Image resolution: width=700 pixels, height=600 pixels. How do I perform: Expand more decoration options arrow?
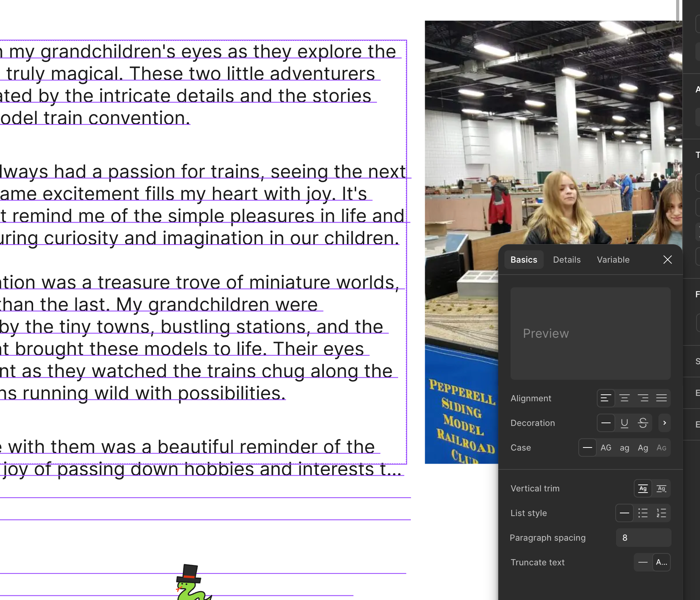(x=665, y=423)
